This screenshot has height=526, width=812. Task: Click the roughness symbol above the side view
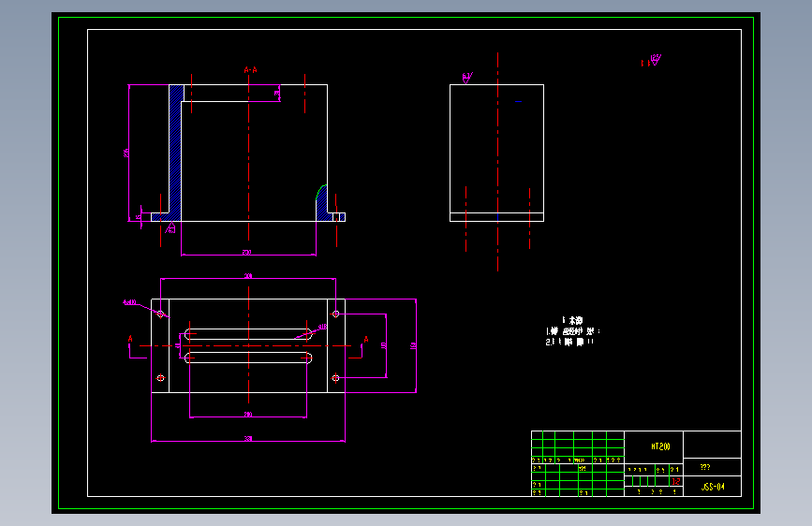point(467,78)
